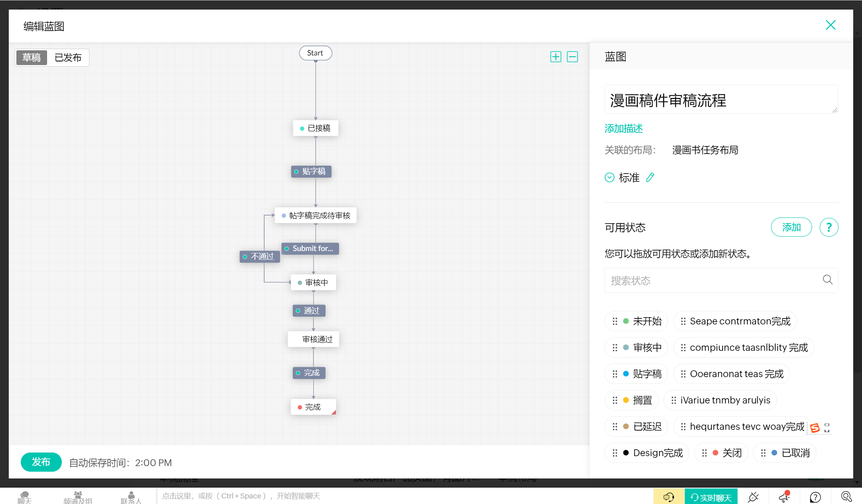Click the 实时聊天 tab in bottom bar
The image size is (862, 504).
[711, 497]
